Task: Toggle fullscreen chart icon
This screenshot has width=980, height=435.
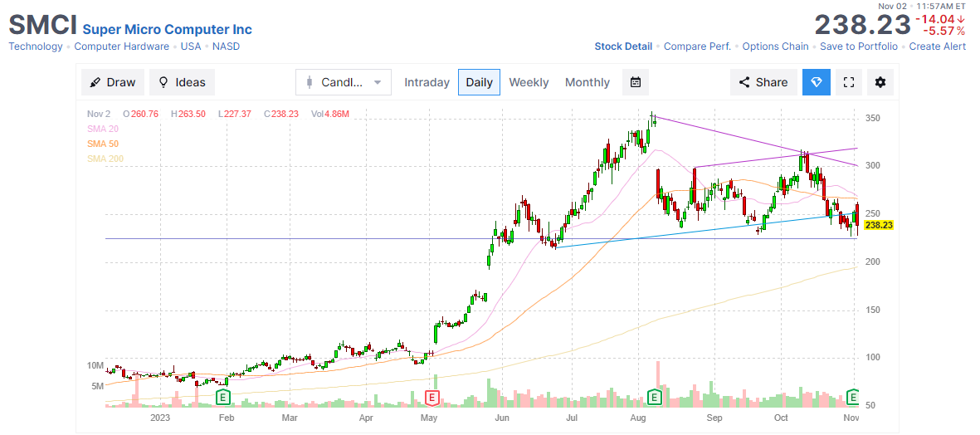Action: (x=849, y=82)
